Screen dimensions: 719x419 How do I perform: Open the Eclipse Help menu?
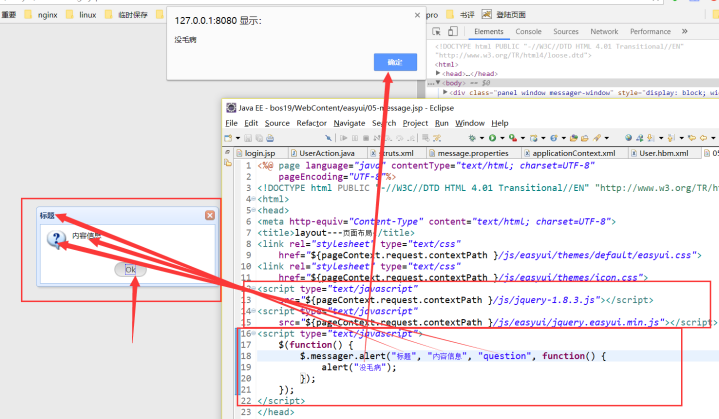[500, 123]
